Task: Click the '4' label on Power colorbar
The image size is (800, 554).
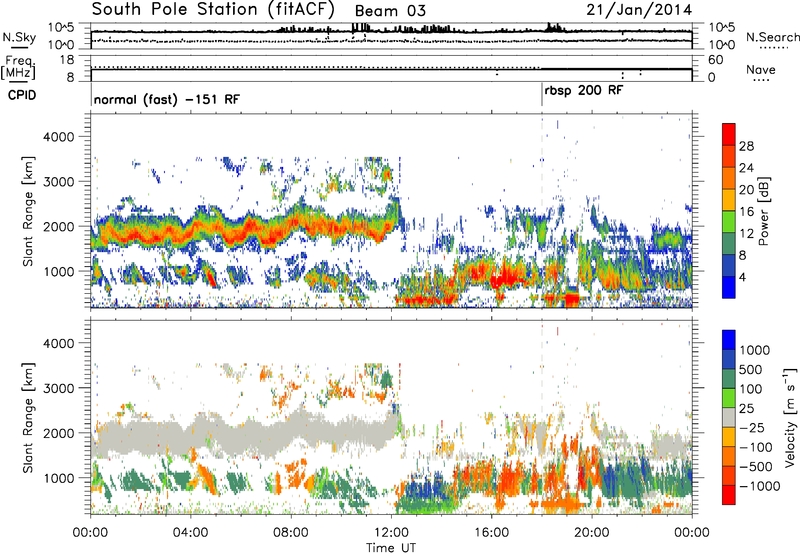Action: [742, 277]
